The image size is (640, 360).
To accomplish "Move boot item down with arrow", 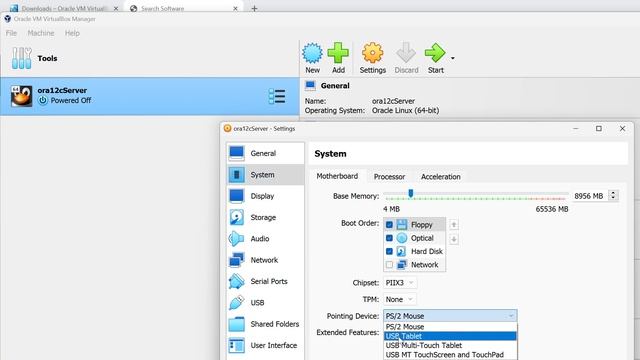I will coord(453,239).
